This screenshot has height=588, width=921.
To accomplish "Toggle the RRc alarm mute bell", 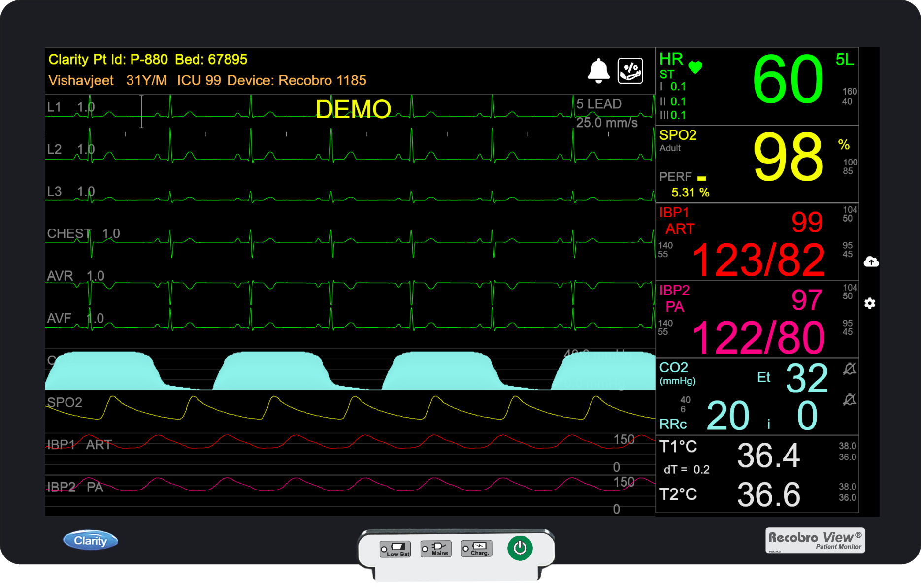I will [x=850, y=399].
